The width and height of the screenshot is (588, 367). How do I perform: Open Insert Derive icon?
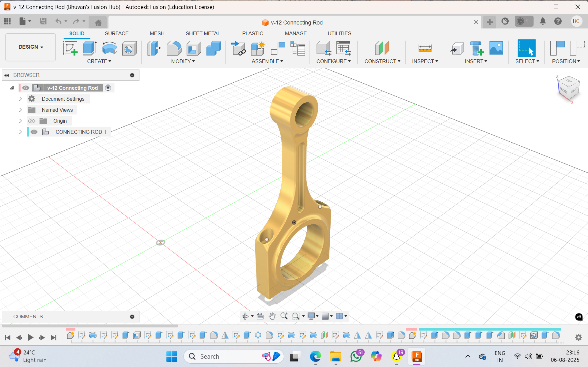point(457,48)
